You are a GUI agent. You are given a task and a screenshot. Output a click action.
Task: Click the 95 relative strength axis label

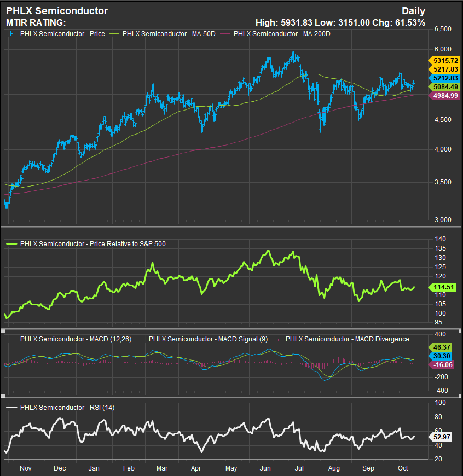438,322
